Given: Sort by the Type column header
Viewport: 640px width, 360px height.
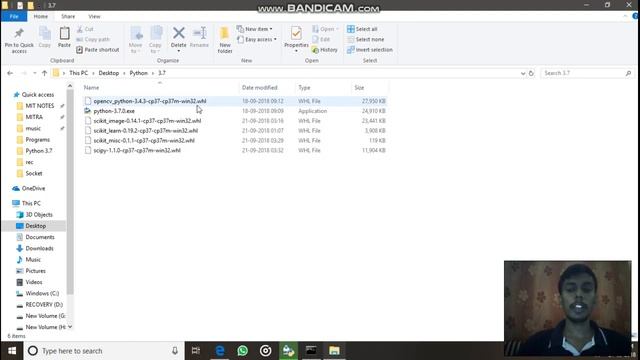Looking at the screenshot, I should [304, 88].
